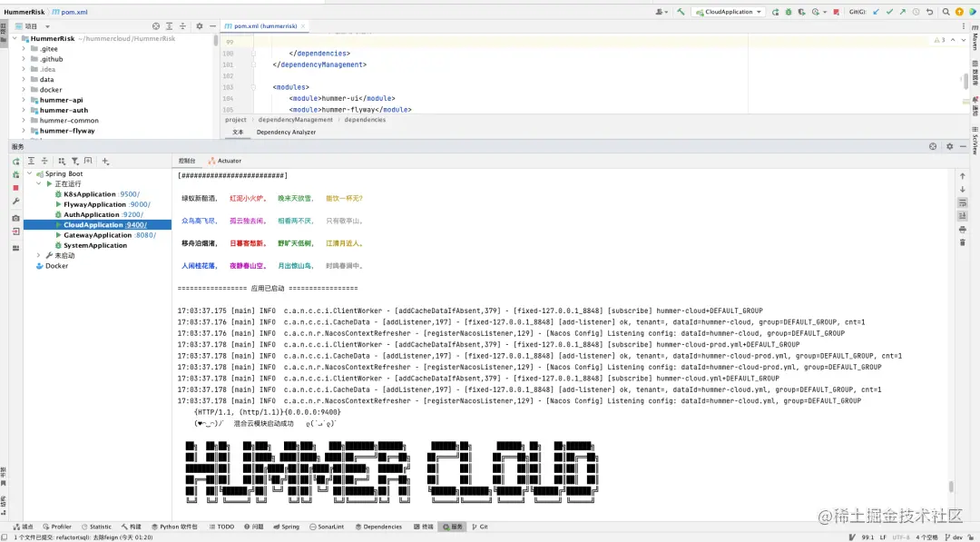The width and height of the screenshot is (980, 542).
Task: Open Dependencies tool window
Action: (x=378, y=527)
